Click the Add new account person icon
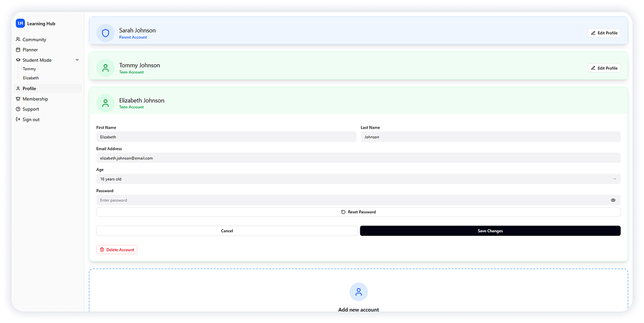The image size is (644, 323). coord(358,292)
